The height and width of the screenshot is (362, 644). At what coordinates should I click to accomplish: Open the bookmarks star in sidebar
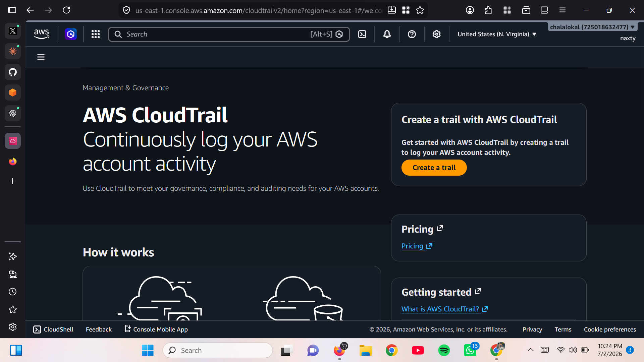(13, 309)
